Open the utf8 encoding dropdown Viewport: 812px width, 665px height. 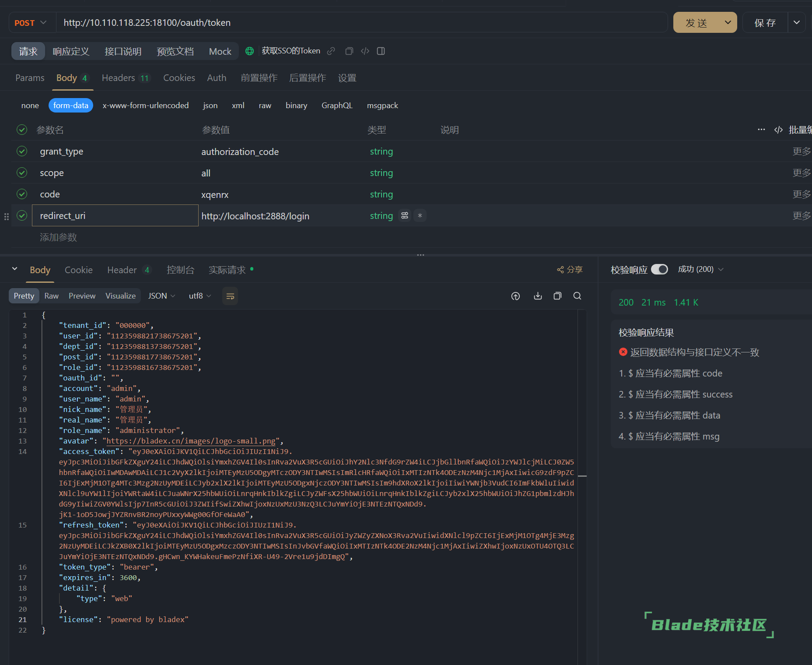[200, 296]
